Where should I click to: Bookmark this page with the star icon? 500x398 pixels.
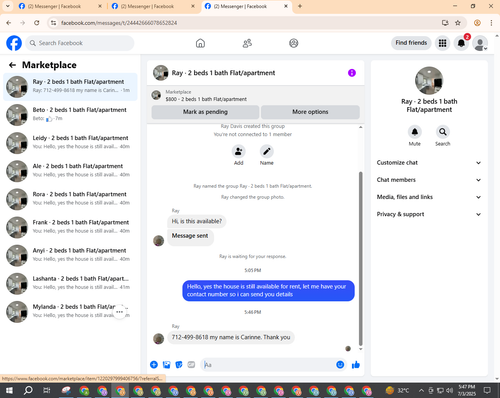click(458, 23)
